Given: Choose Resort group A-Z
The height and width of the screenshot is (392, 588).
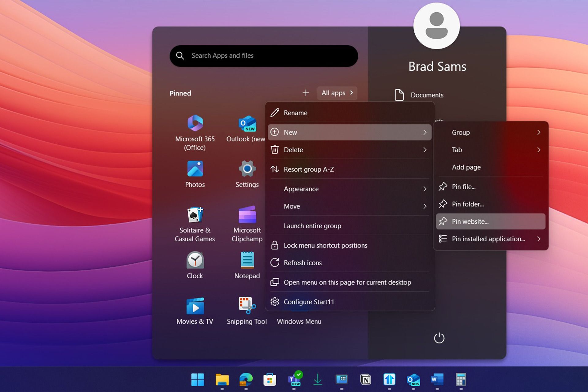Looking at the screenshot, I should pos(308,169).
